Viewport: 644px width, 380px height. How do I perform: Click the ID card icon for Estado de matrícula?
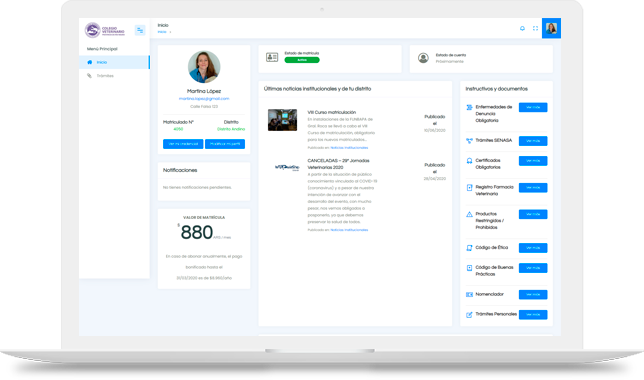(x=272, y=57)
